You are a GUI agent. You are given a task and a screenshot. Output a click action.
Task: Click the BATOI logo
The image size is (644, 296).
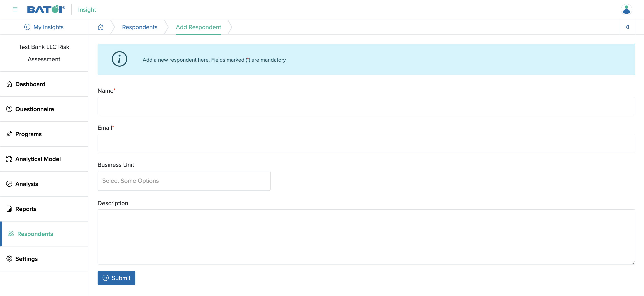(x=46, y=9)
